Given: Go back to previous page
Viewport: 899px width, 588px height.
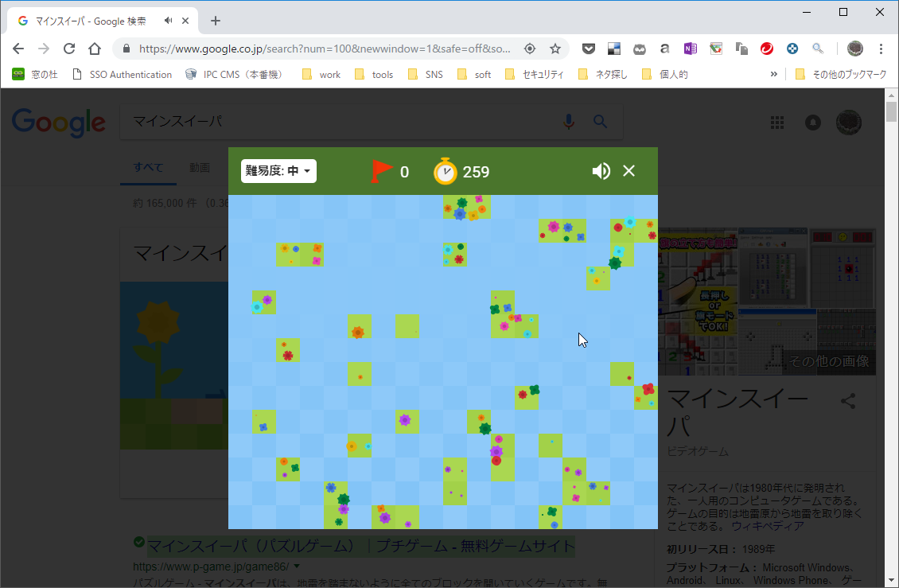Looking at the screenshot, I should coord(18,49).
